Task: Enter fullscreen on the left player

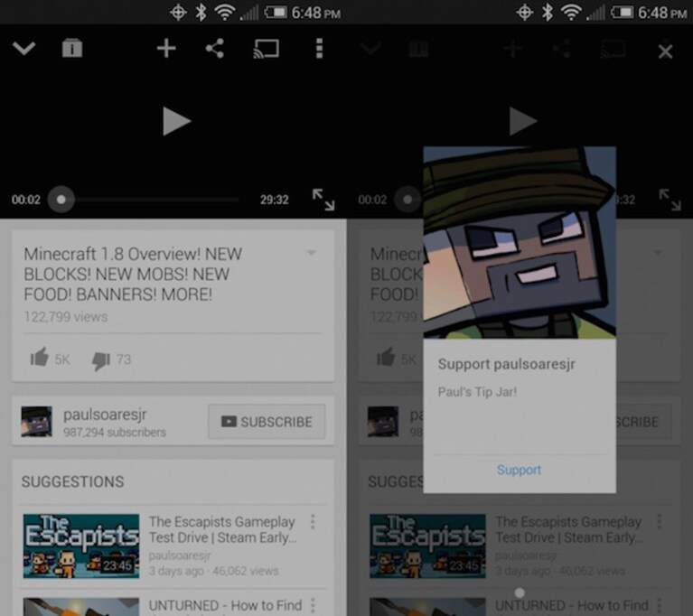Action: 323,200
